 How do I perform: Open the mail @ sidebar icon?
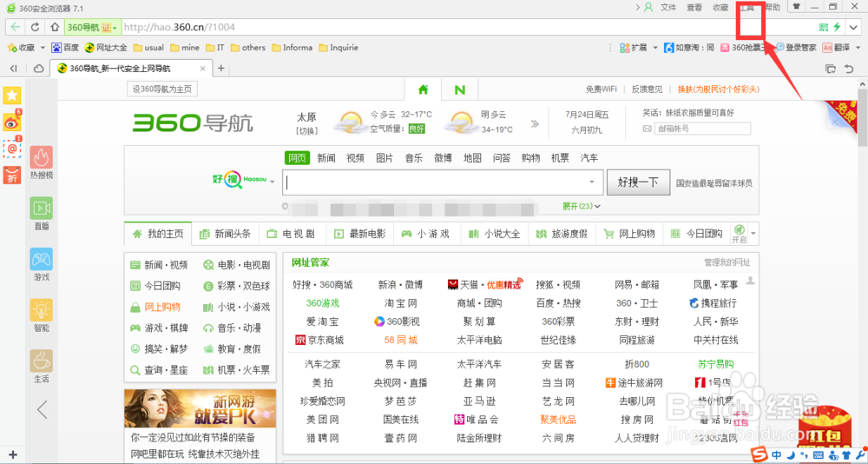tap(12, 149)
